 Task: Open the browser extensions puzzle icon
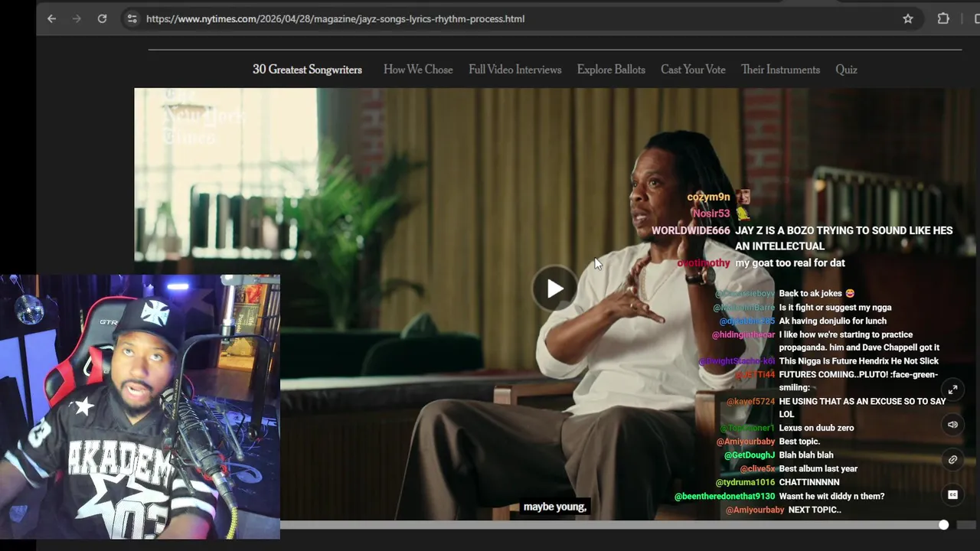tap(943, 18)
